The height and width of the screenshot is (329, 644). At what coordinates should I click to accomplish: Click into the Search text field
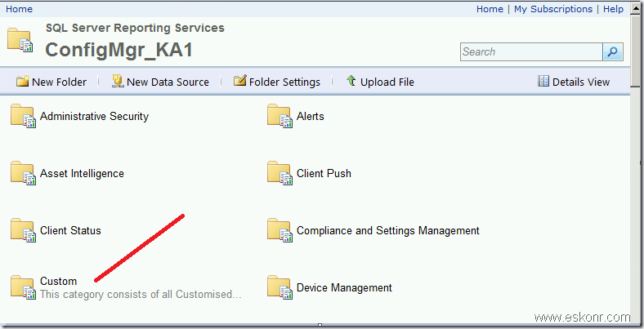531,51
